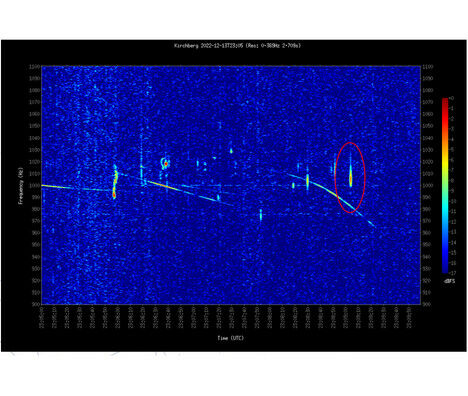468x396 pixels.
Task: Click the 950 tick on left frequency axis
Action: click(35, 245)
